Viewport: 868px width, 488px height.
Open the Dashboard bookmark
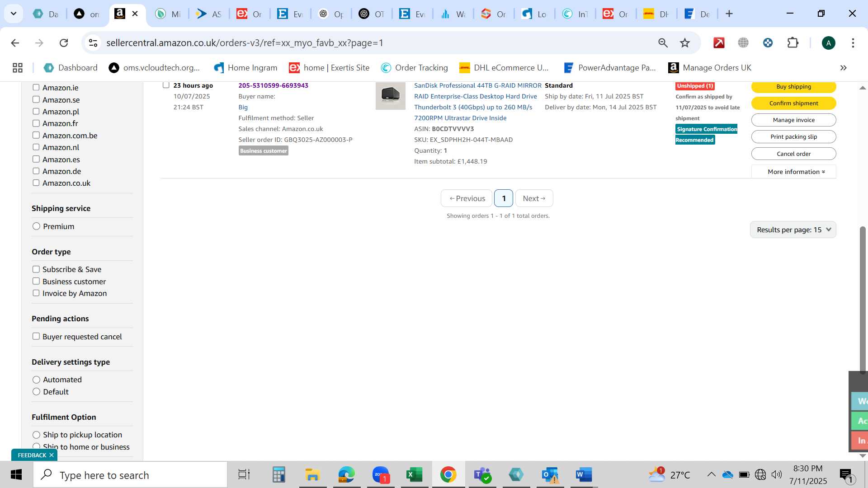pyautogui.click(x=71, y=68)
